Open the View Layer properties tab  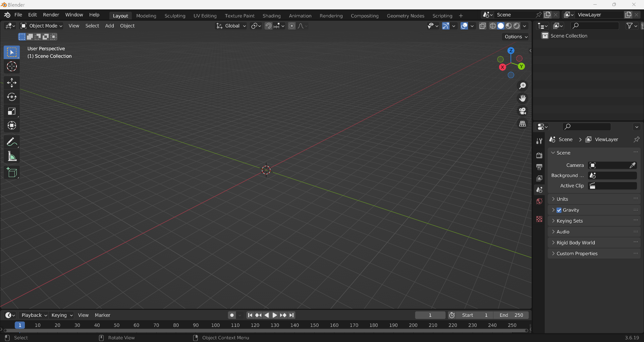539,178
